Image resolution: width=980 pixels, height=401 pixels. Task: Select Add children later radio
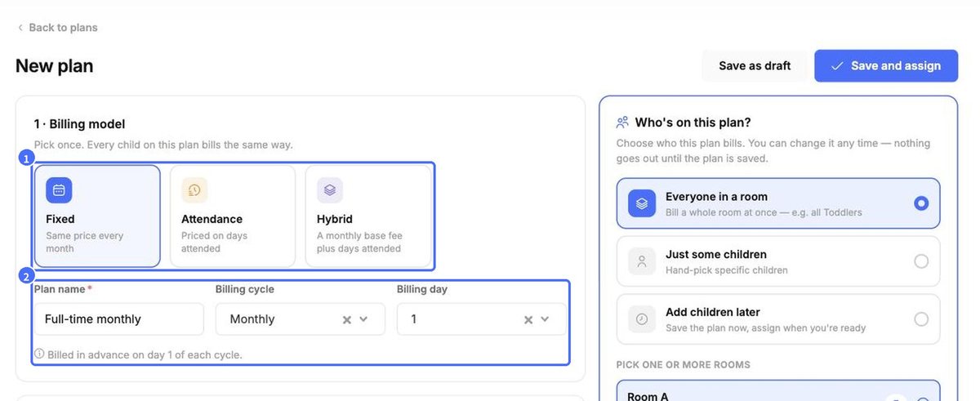tap(921, 319)
